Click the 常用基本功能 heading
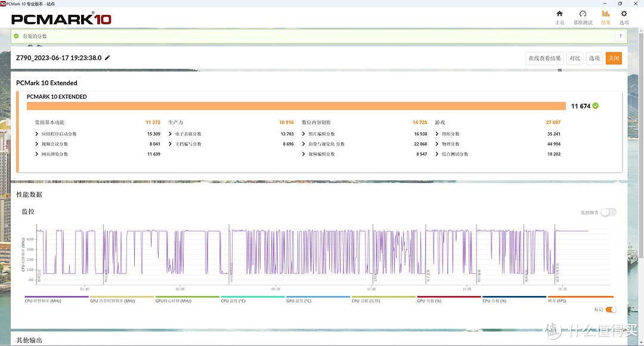The height and width of the screenshot is (346, 644). 49,123
